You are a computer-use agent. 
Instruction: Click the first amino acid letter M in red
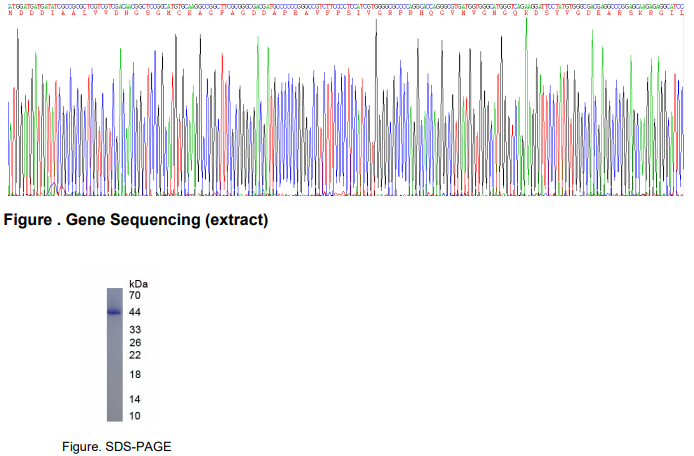click(10, 11)
